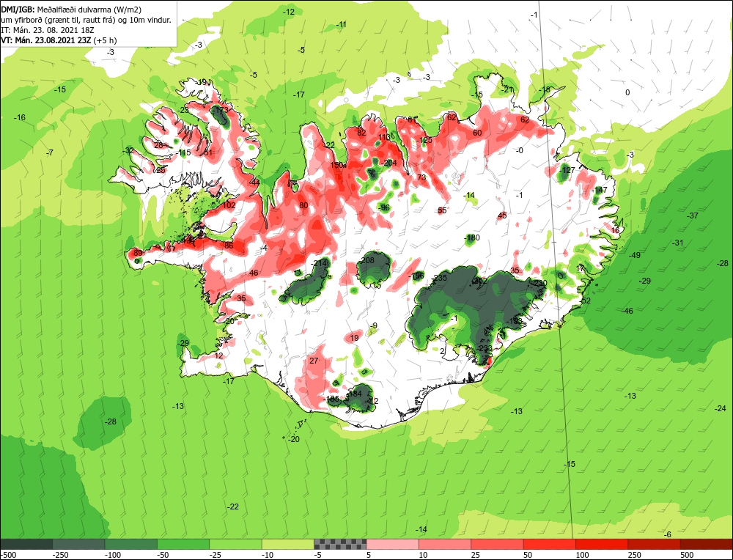This screenshot has width=733, height=560.
Task: Pick pale pink swatch between 5 and 10
Action: [x=393, y=544]
